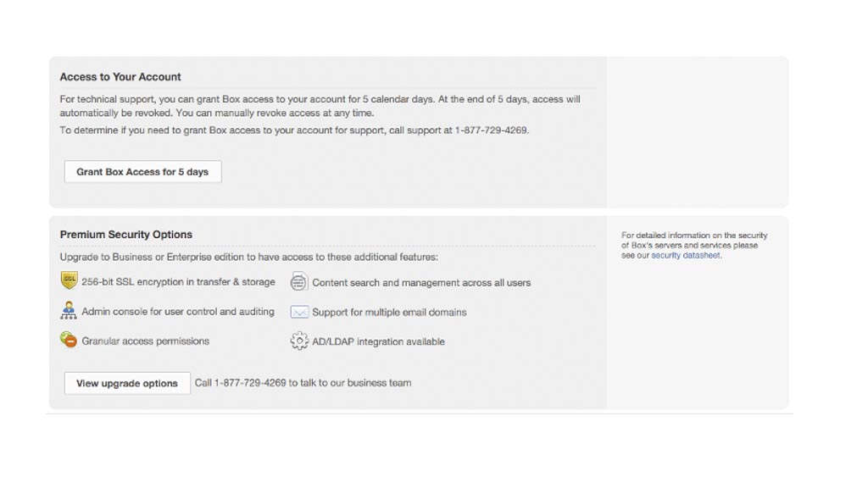Image resolution: width=868 pixels, height=488 pixels.
Task: Follow the security datasheet link
Action: coord(686,255)
